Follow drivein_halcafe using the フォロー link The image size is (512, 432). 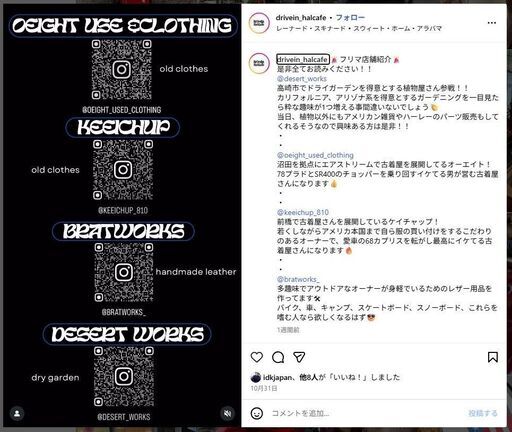(x=350, y=17)
